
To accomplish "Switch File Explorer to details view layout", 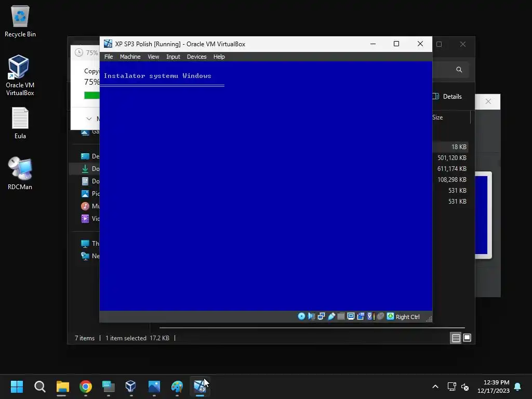I will point(456,338).
